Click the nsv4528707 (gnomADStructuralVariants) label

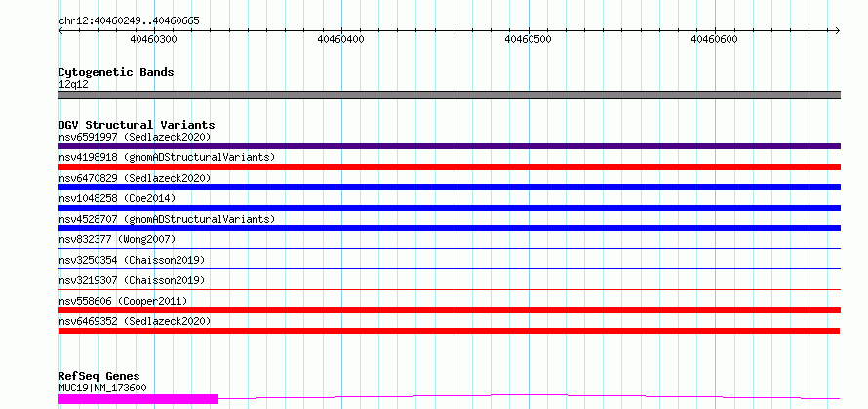point(167,219)
